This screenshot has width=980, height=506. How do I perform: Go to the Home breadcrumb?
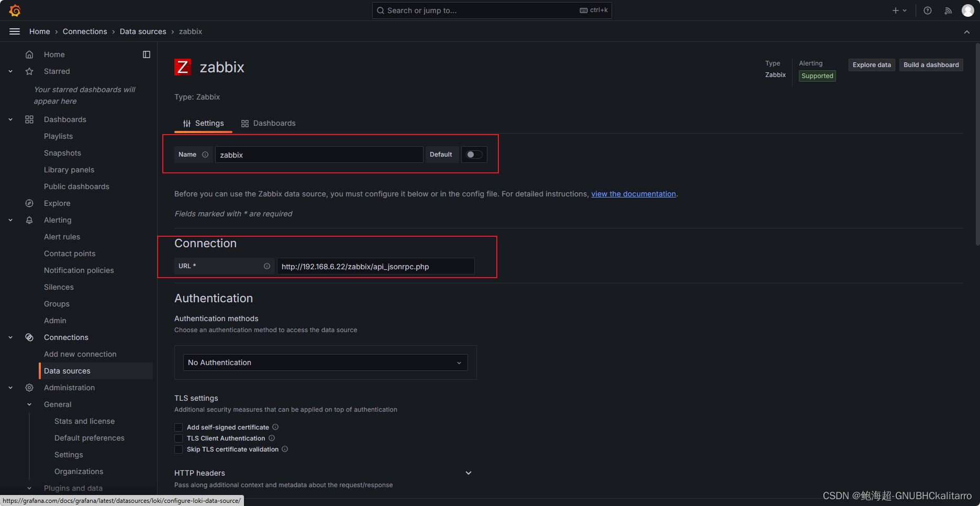pos(40,31)
